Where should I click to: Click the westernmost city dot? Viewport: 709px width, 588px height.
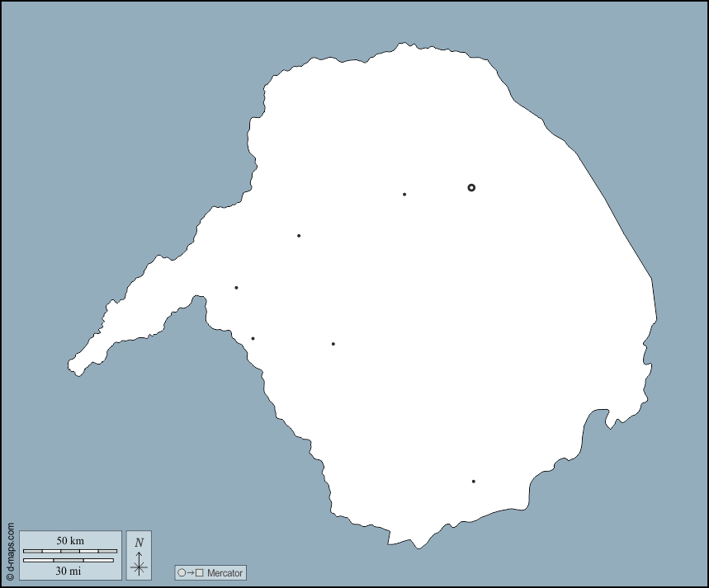pyautogui.click(x=236, y=288)
